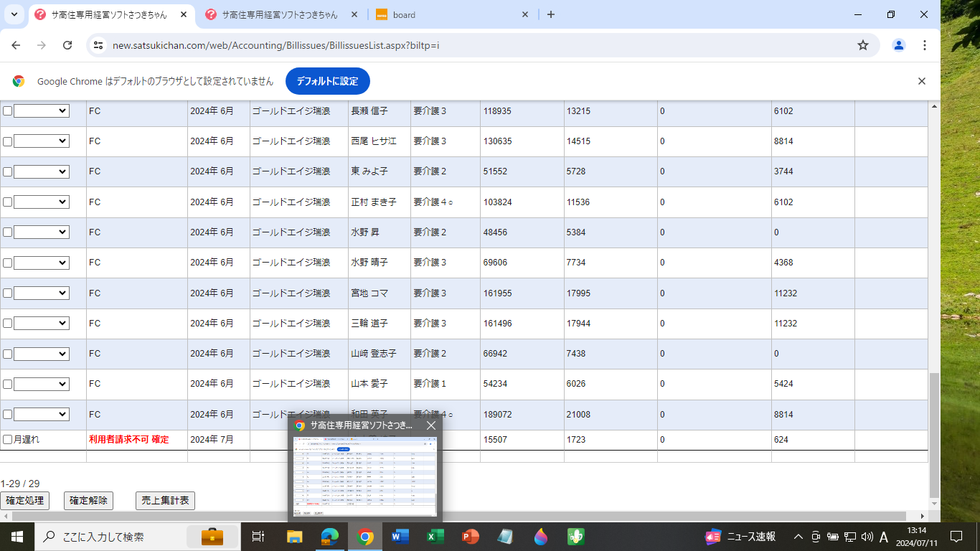
Task: Check the box for 長瀬 信子 row
Action: coord(8,111)
